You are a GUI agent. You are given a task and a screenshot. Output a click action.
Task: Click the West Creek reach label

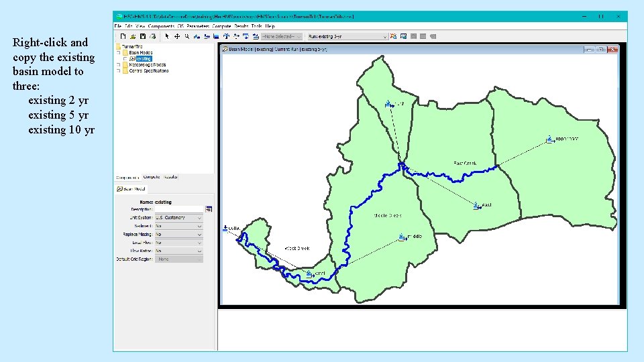pyautogui.click(x=297, y=249)
